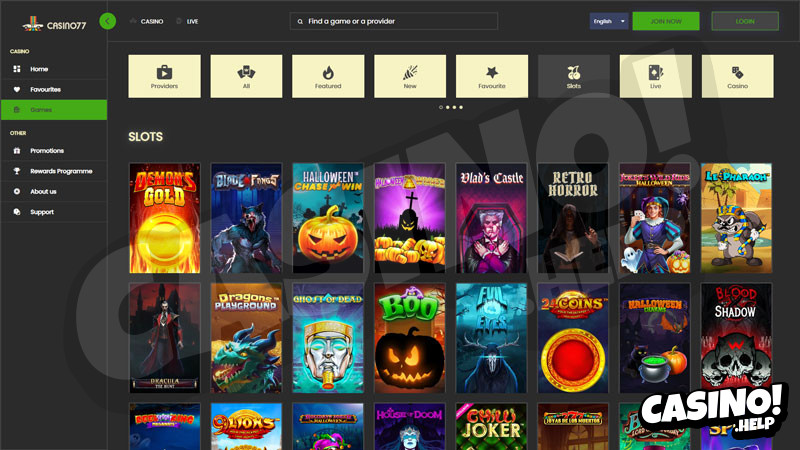Open the Dragons Playground slot

pos(246,338)
